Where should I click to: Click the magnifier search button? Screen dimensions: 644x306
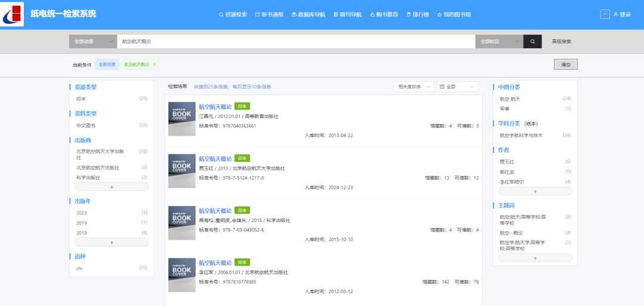point(532,42)
